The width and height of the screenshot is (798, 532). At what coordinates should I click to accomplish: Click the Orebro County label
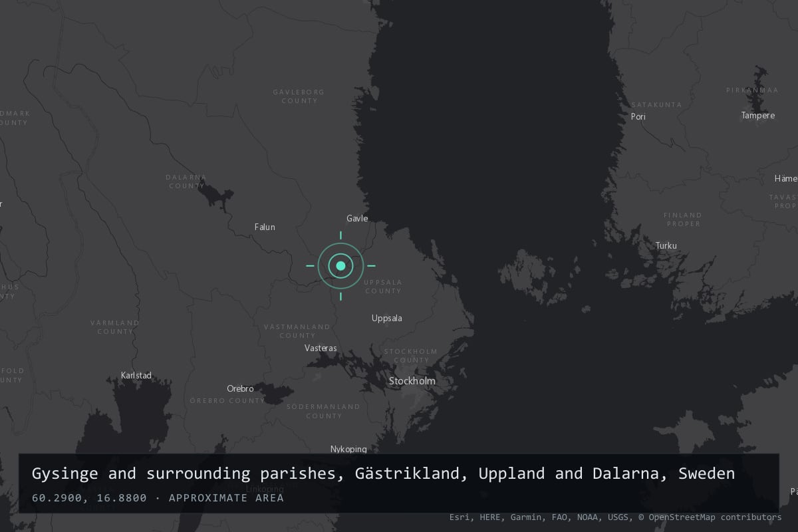click(x=227, y=401)
